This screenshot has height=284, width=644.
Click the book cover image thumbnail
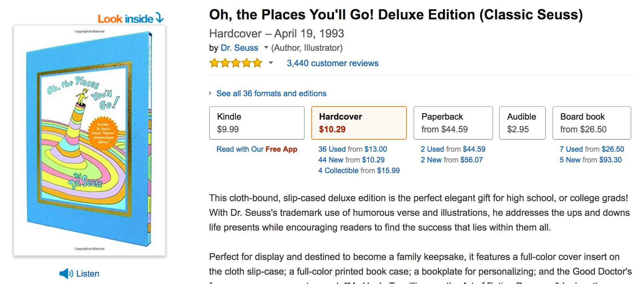[90, 140]
